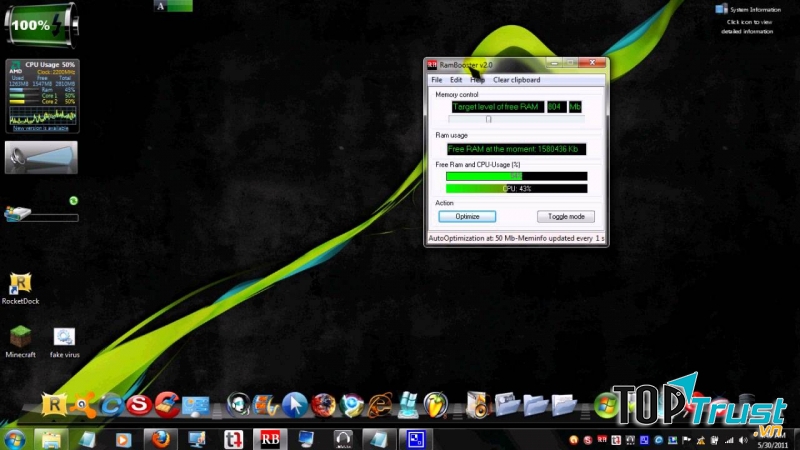This screenshot has height=450, width=800.
Task: Click the Optimize button
Action: (x=467, y=216)
